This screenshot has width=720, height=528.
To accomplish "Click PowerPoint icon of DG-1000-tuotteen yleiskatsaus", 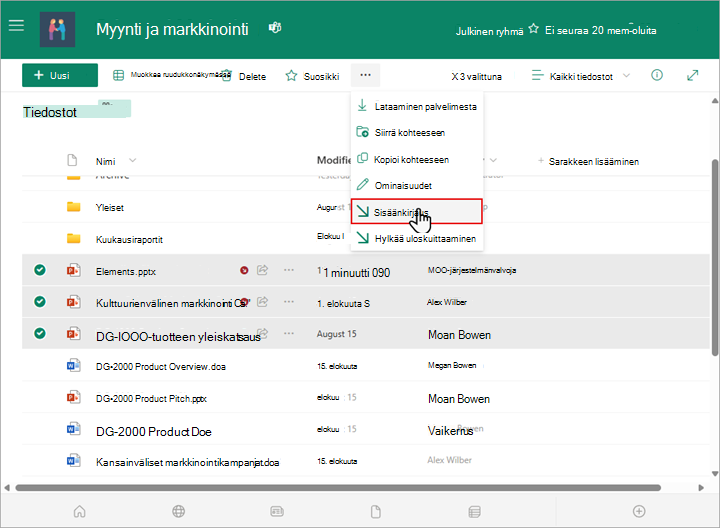I will coord(73,333).
